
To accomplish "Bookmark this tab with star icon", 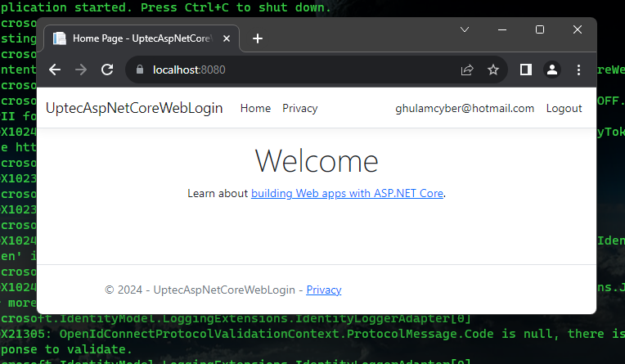I will 493,70.
